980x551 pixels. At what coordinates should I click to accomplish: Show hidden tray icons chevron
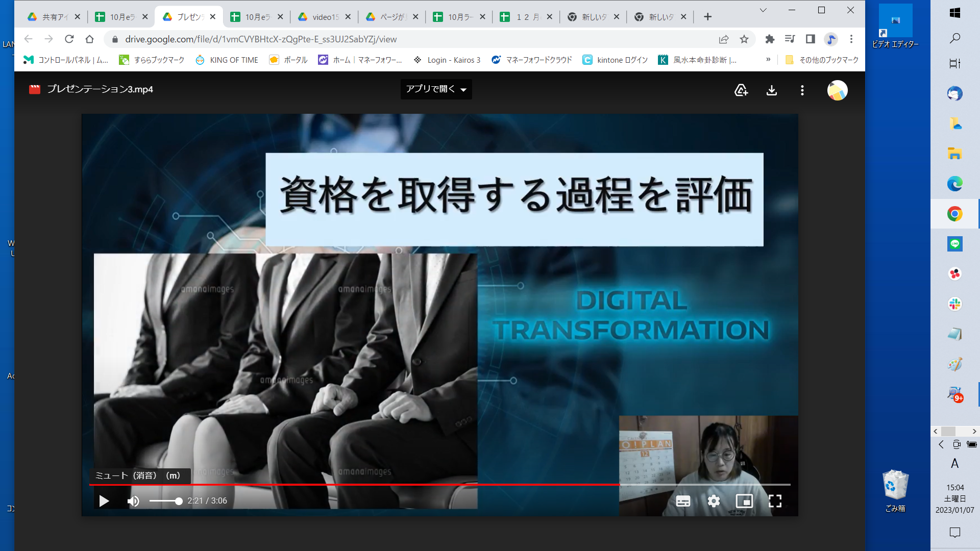click(x=941, y=444)
